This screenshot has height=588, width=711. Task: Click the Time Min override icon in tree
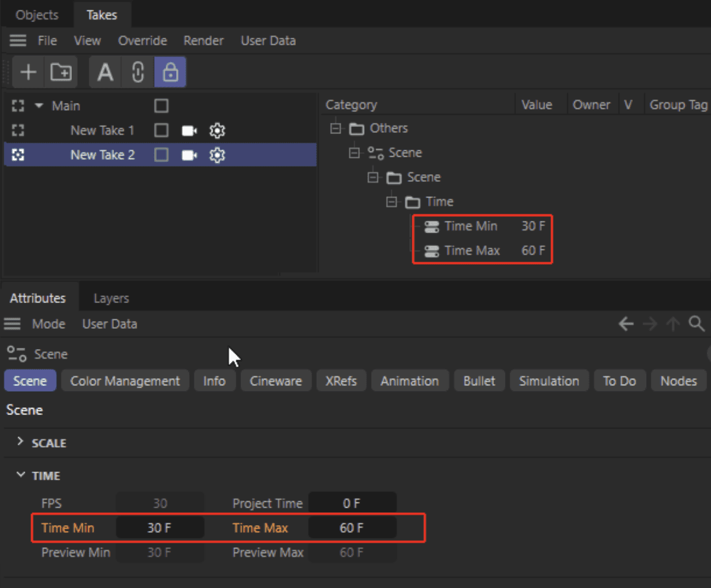pos(432,226)
